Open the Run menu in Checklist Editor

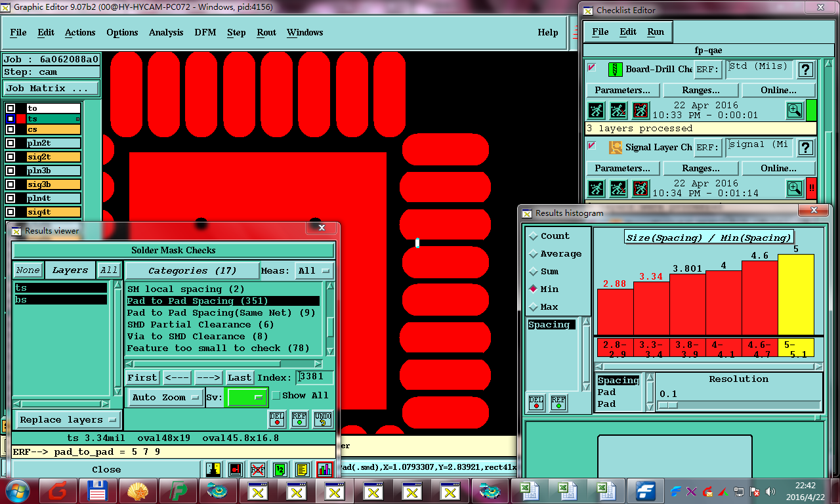click(656, 31)
